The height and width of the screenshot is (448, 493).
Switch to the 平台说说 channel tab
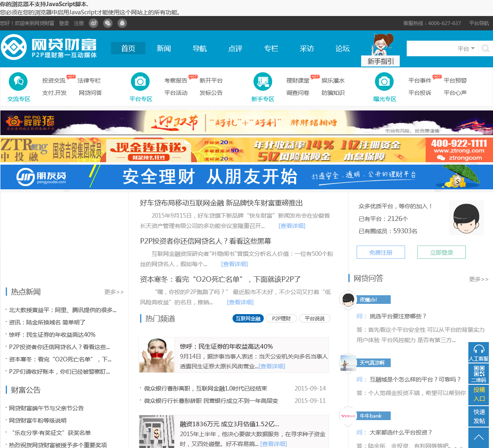click(x=315, y=318)
